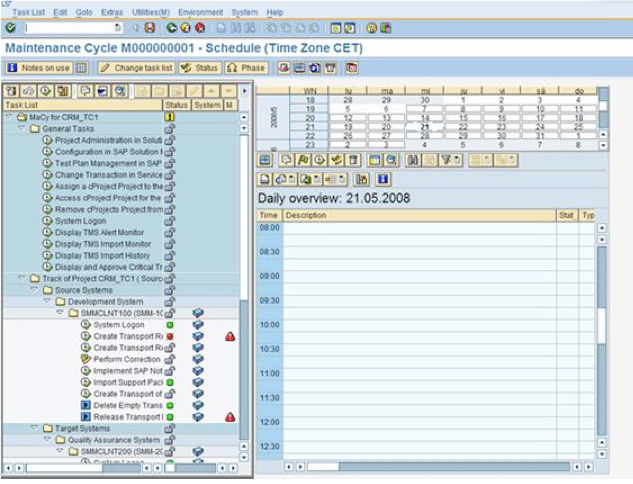
Task: Click the green checkmark Enter icon
Action: pyautogui.click(x=11, y=28)
